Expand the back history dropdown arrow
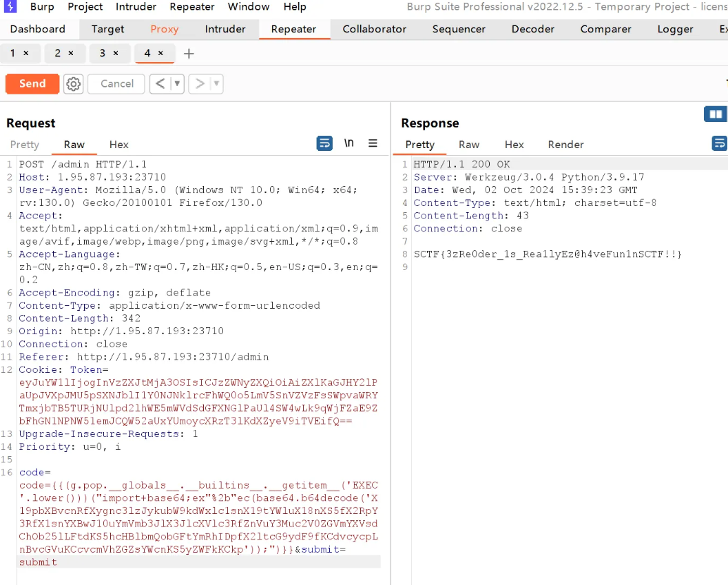The width and height of the screenshot is (728, 585). (x=177, y=83)
